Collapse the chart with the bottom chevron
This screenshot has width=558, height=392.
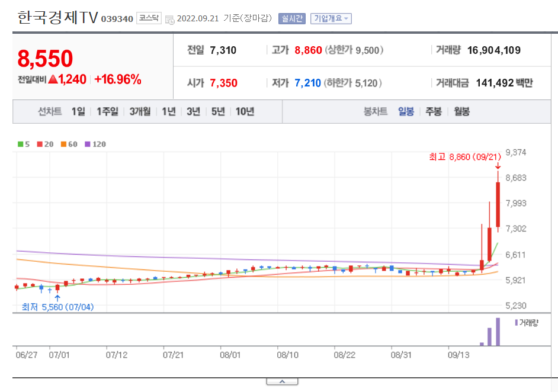pos(282,382)
